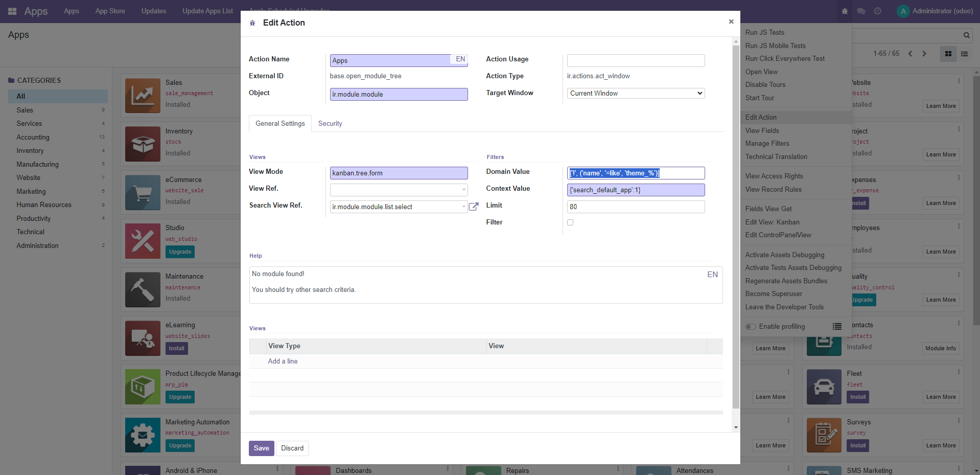Click Module Info button on Contacts card
Viewport: 980px width, 475px height.
[941, 348]
